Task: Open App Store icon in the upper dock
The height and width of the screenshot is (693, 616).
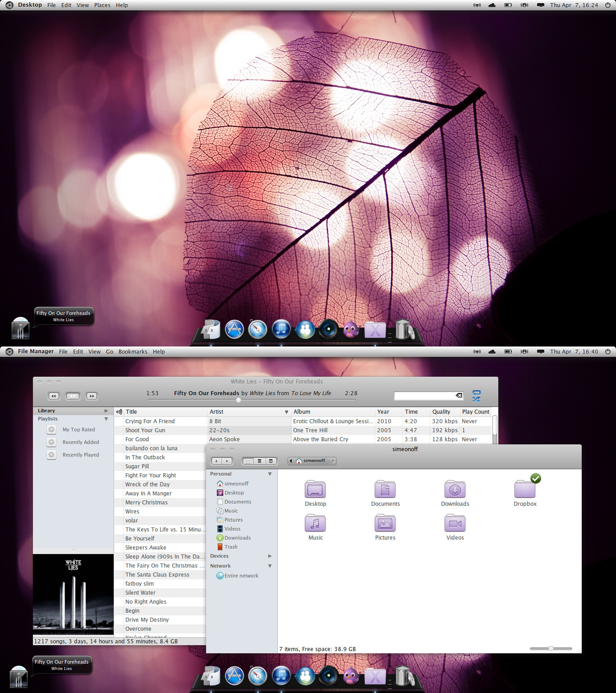Action: coord(234,329)
